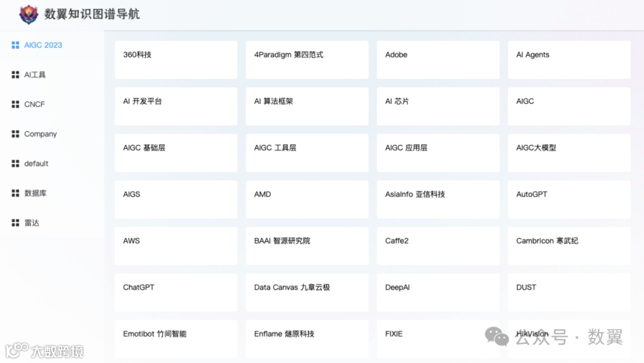
Task: Open the Enflame 燧原科技 card
Action: (307, 339)
